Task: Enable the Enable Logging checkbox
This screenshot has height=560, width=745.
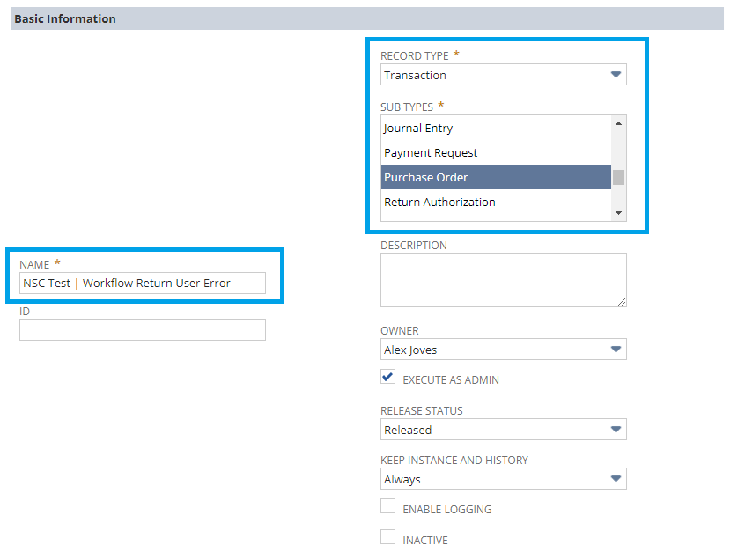Action: [x=387, y=506]
